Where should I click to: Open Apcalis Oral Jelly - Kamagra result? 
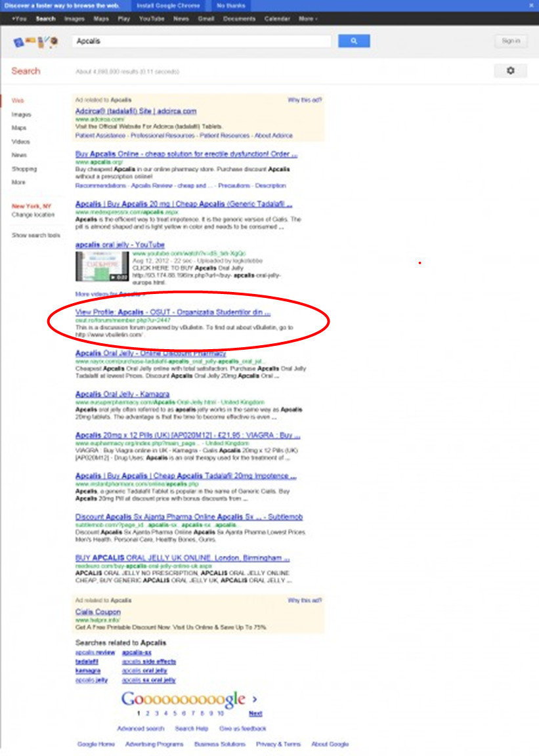click(x=122, y=394)
